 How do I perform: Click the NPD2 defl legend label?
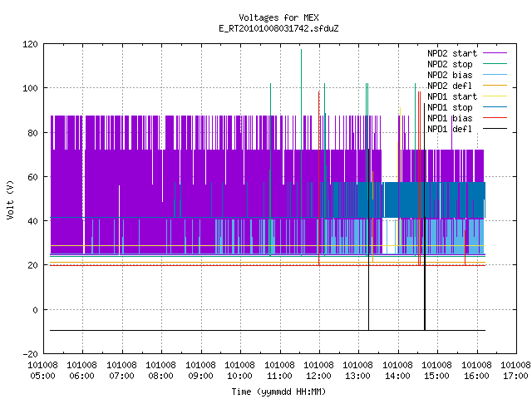click(x=450, y=86)
